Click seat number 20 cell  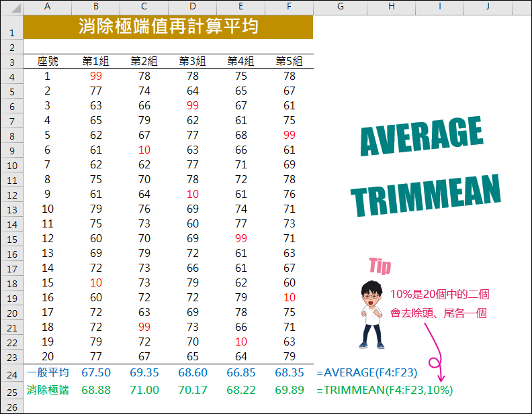pos(48,356)
